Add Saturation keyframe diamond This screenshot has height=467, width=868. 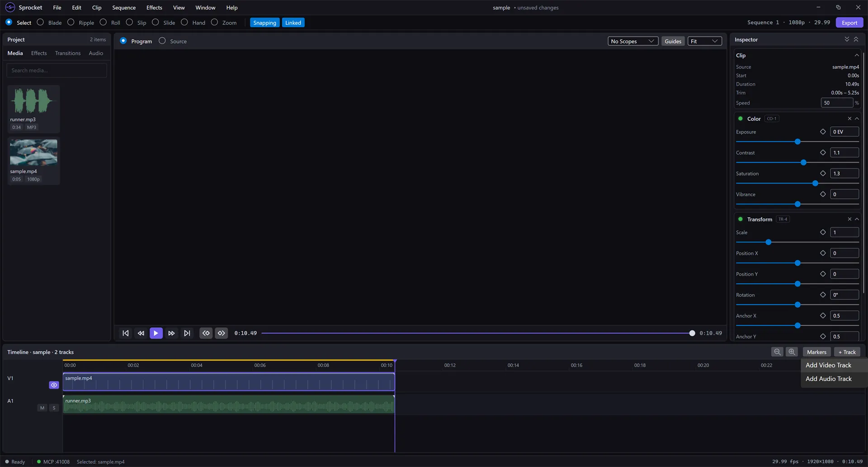(823, 173)
